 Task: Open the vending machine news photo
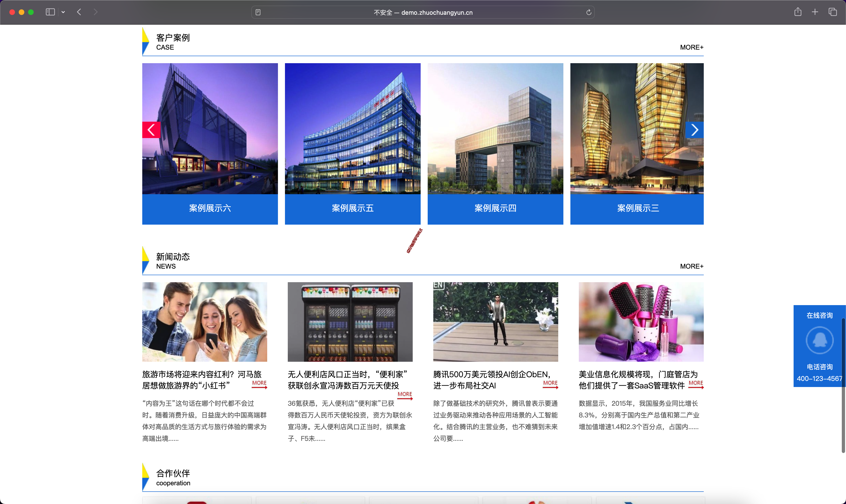[350, 322]
